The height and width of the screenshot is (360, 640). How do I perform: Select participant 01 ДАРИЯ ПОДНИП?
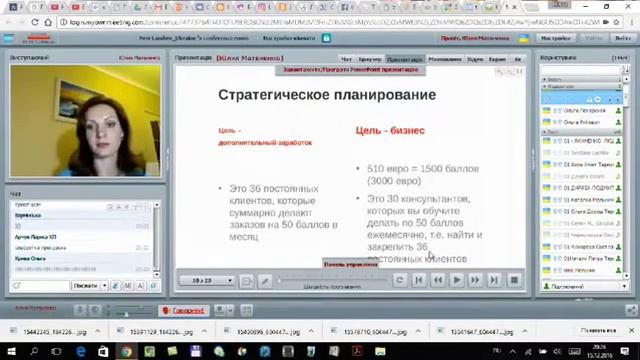click(581, 188)
